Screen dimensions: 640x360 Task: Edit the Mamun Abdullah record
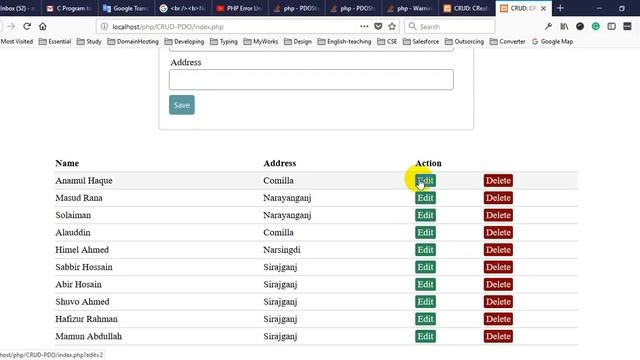pyautogui.click(x=425, y=336)
